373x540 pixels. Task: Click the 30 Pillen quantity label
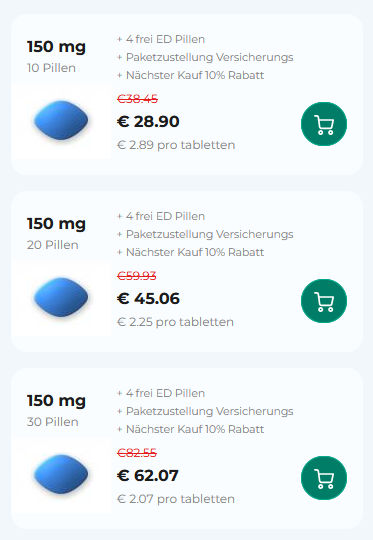53,422
